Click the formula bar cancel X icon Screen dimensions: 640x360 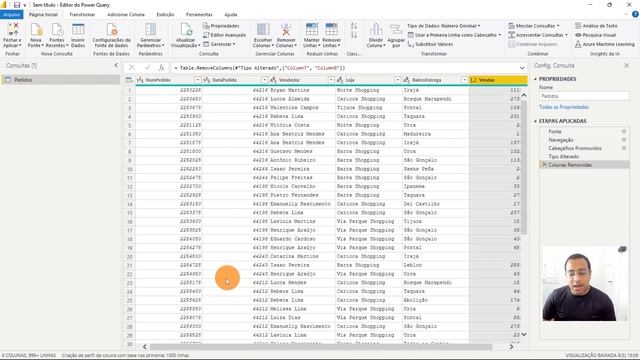tap(131, 68)
